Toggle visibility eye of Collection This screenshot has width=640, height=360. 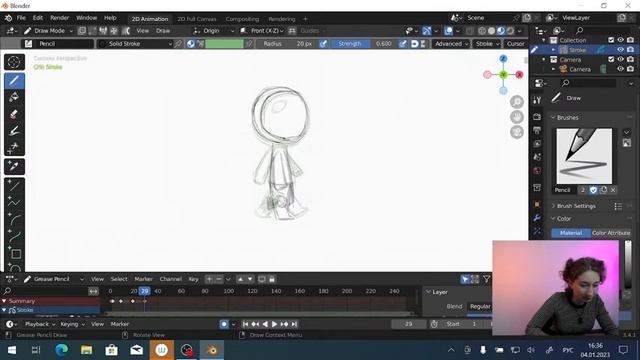[x=620, y=40]
